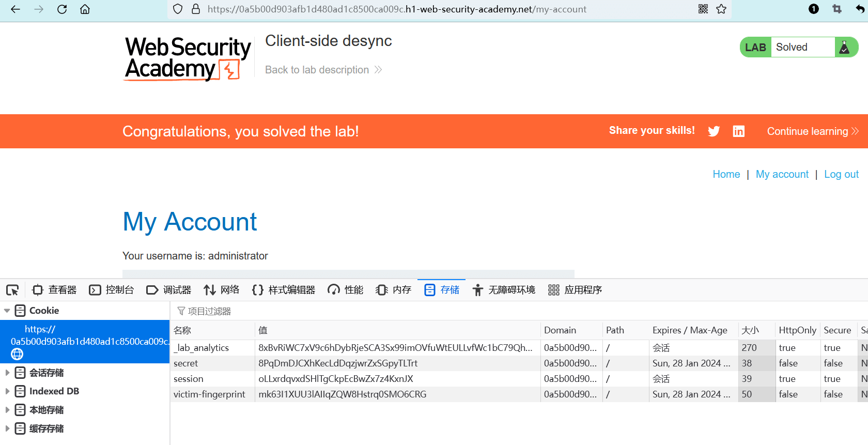Click the shield tracking protection icon
This screenshot has height=445, width=868.
[x=178, y=9]
